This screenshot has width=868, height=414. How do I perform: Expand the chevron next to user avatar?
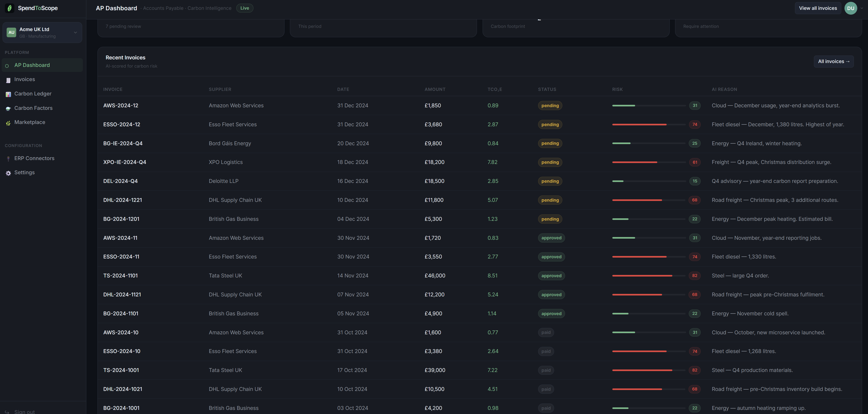(862, 8)
